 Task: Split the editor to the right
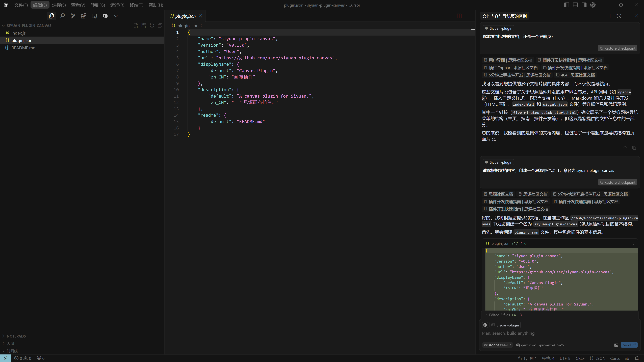[x=459, y=16]
